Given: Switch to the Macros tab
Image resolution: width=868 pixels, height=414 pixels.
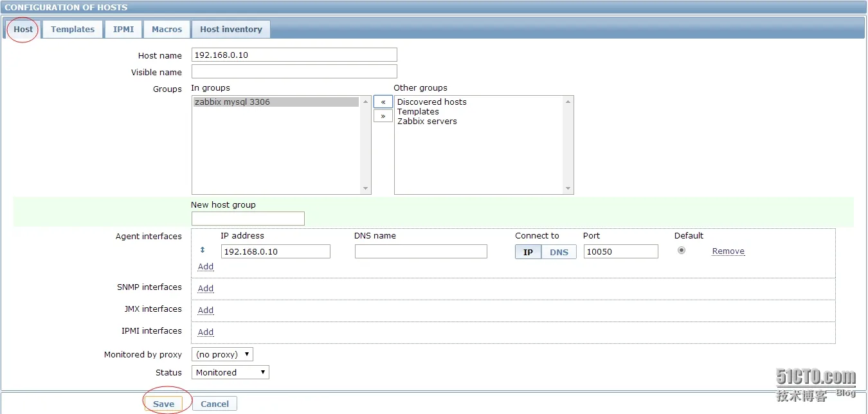Looking at the screenshot, I should point(167,29).
